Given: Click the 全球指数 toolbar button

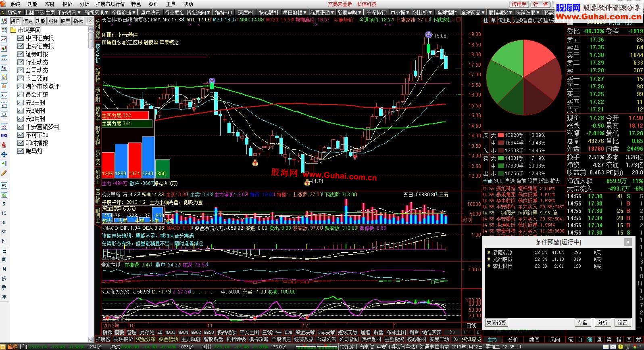Looking at the screenshot, I should point(447,13).
